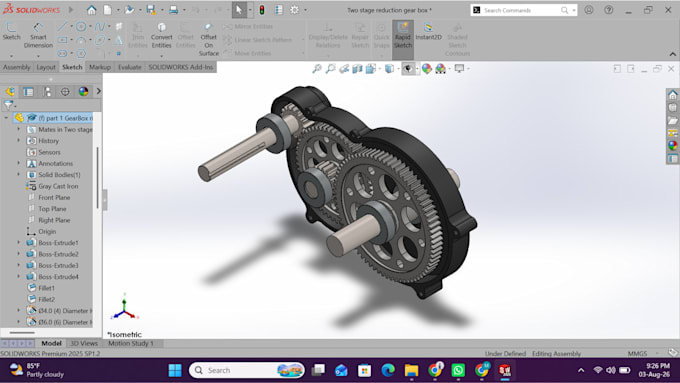Click the Convert Entities icon

click(161, 27)
